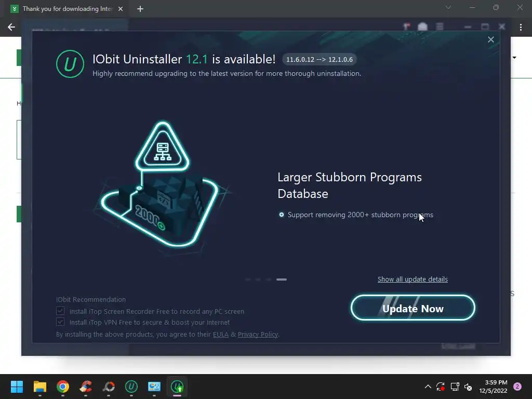The height and width of the screenshot is (399, 532).
Task: Open the tab search chevron in Chrome
Action: pos(448,7)
